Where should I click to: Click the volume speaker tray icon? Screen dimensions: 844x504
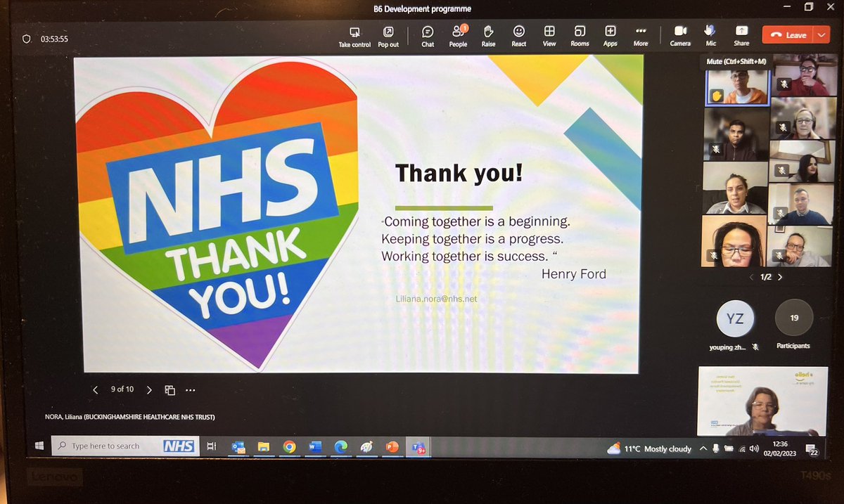754,448
